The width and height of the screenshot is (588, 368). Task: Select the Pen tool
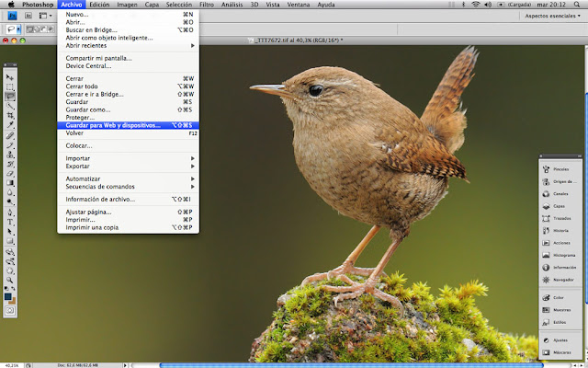point(10,213)
